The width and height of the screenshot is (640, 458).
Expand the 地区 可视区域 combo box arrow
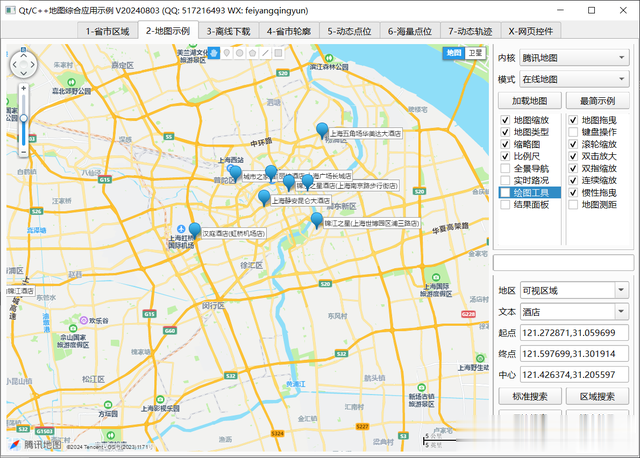(621, 290)
